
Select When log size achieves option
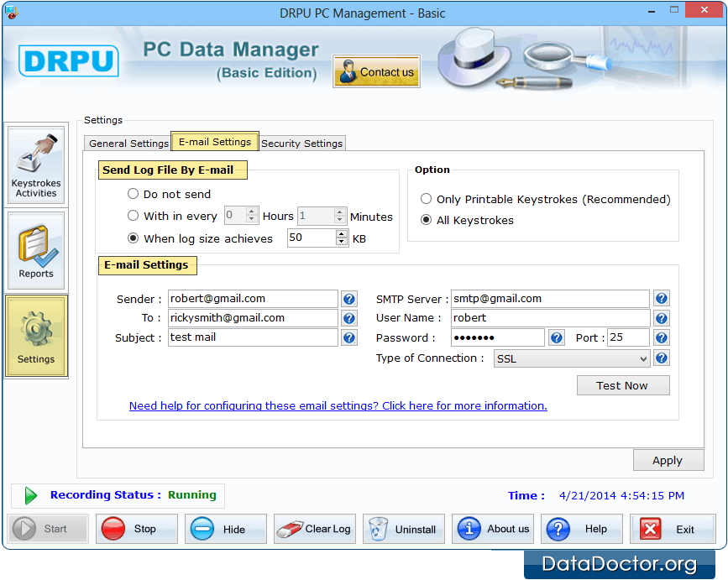click(x=133, y=238)
